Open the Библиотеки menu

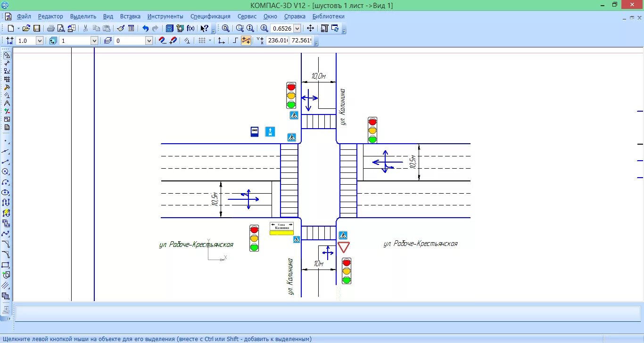click(x=329, y=16)
